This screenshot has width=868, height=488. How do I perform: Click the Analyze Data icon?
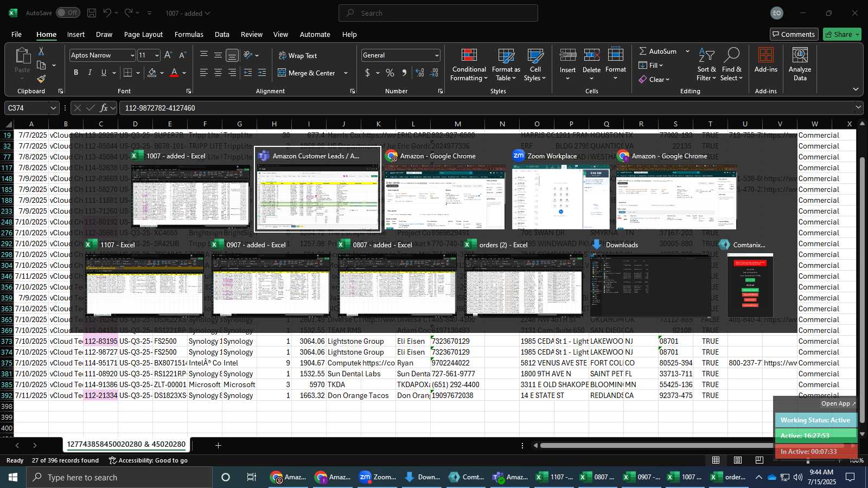point(800,56)
